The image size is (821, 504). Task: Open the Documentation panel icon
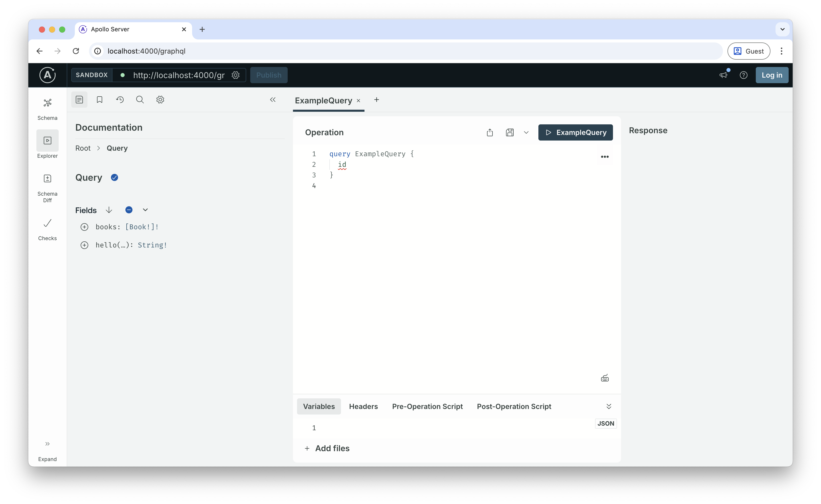79,100
